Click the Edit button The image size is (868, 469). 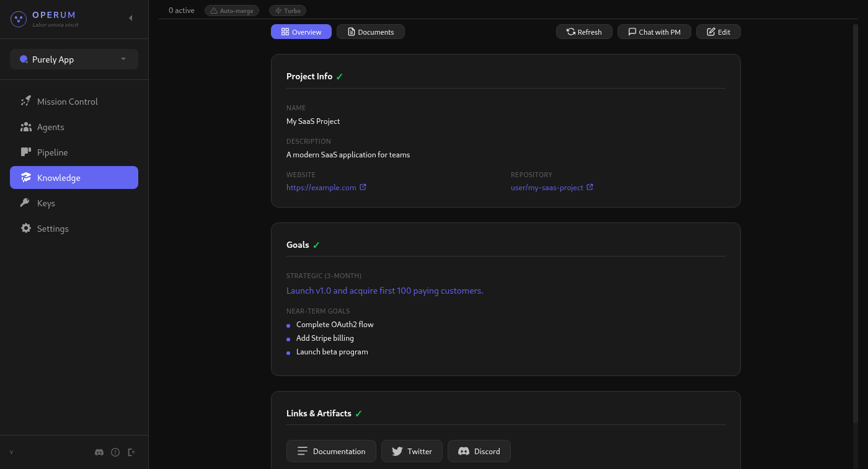click(718, 32)
